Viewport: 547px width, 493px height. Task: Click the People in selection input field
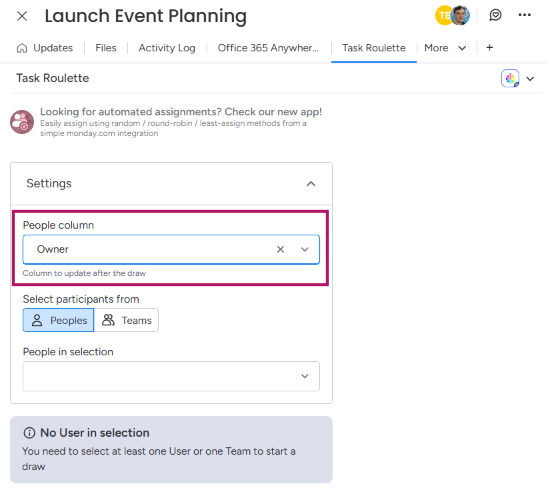coord(171,376)
